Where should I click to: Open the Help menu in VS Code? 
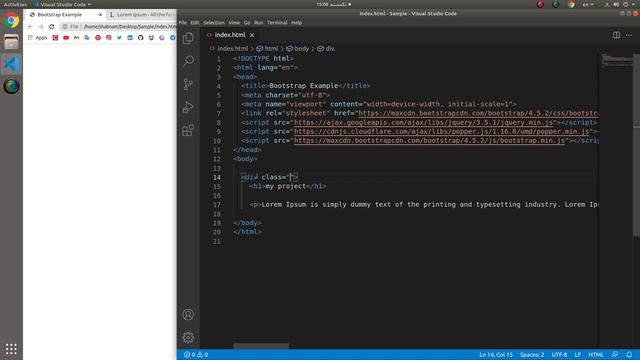click(297, 23)
